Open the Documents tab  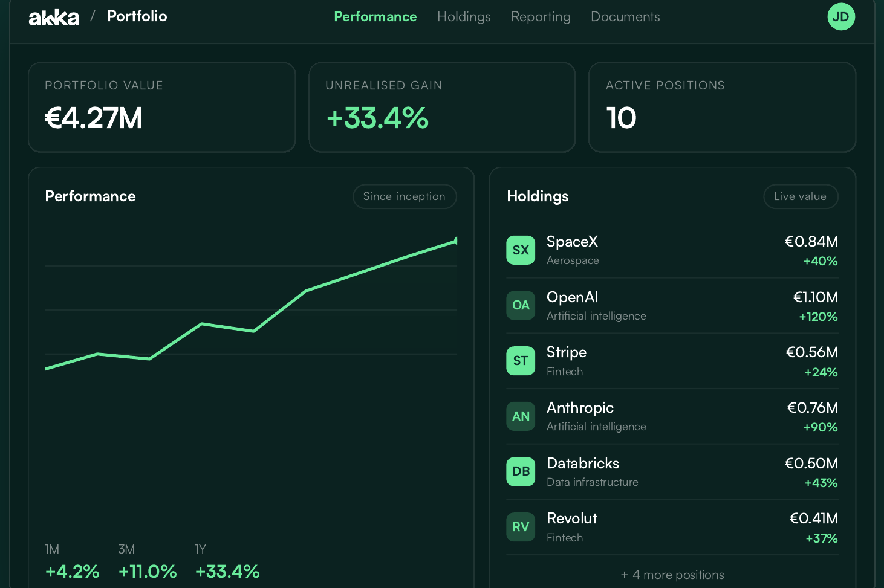point(625,16)
